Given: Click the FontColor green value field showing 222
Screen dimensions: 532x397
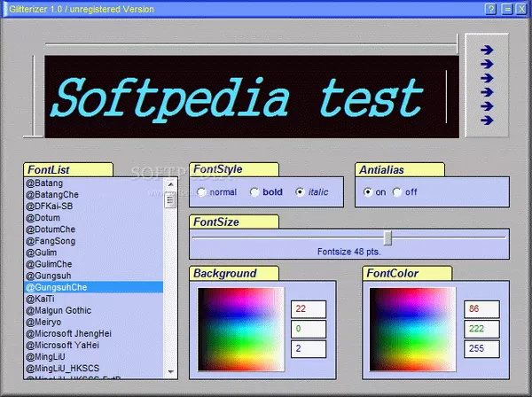Looking at the screenshot, I should pos(481,329).
